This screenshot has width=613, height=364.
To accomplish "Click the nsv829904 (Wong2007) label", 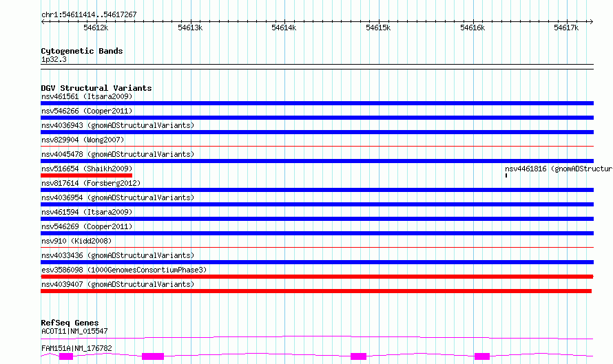I will (83, 140).
